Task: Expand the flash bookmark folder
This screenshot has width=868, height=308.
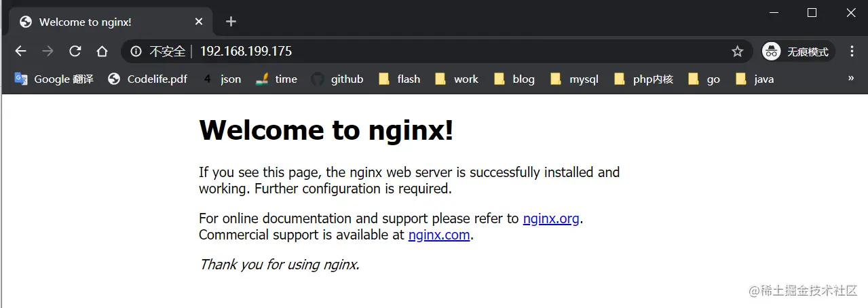Action: (x=400, y=79)
